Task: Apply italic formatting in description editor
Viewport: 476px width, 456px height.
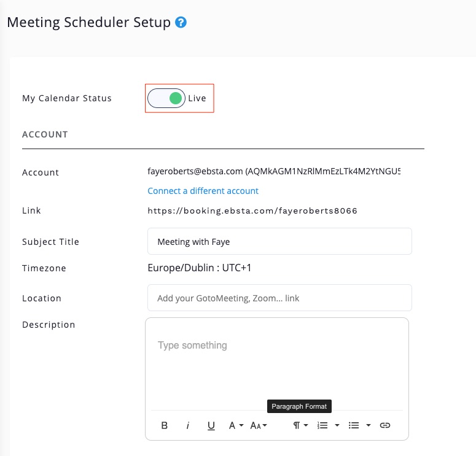Action: [188, 425]
